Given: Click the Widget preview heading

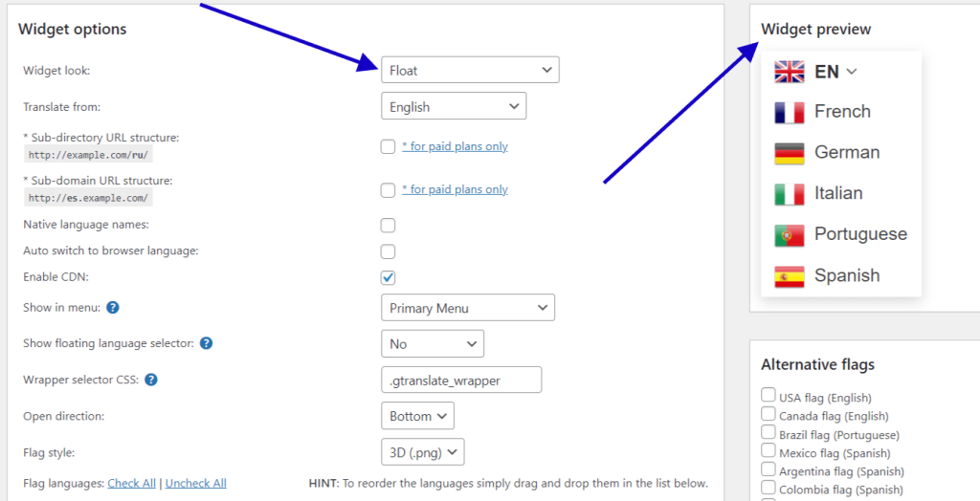Looking at the screenshot, I should pyautogui.click(x=815, y=29).
